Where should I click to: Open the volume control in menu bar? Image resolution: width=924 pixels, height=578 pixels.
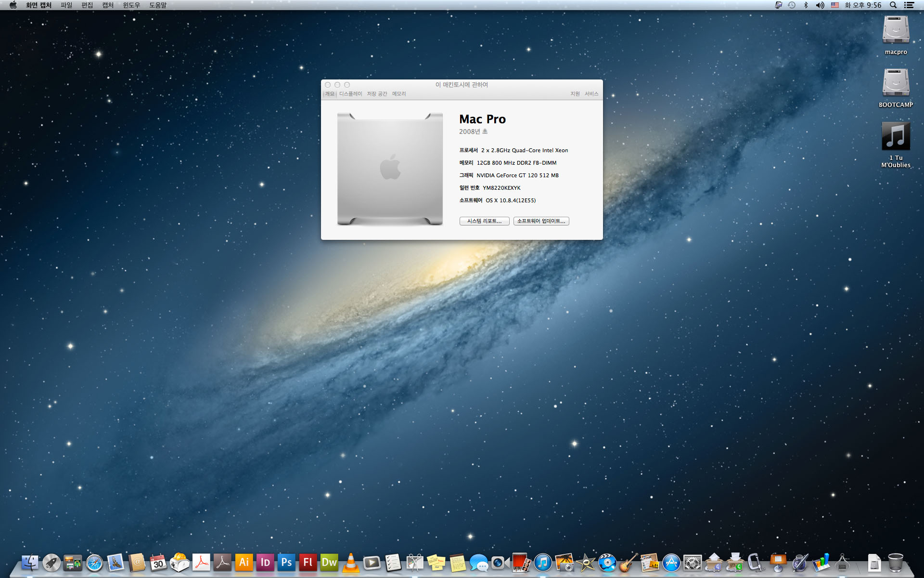click(x=820, y=5)
